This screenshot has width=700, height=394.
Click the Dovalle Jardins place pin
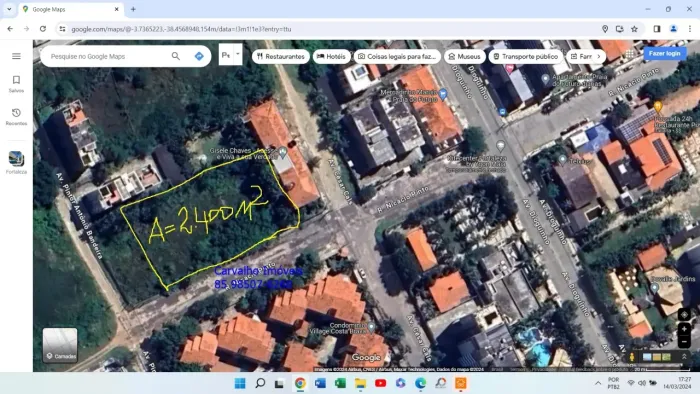pyautogui.click(x=655, y=287)
